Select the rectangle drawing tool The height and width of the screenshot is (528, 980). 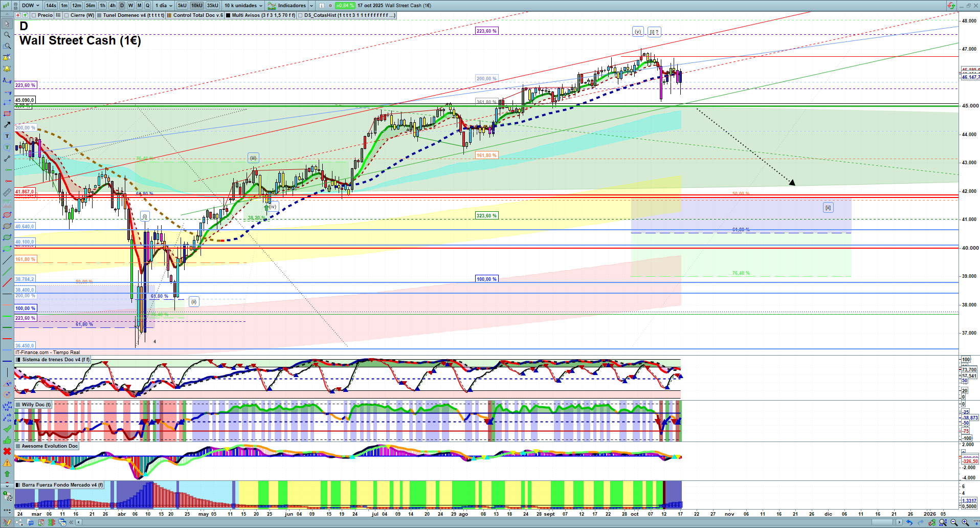[x=7, y=114]
